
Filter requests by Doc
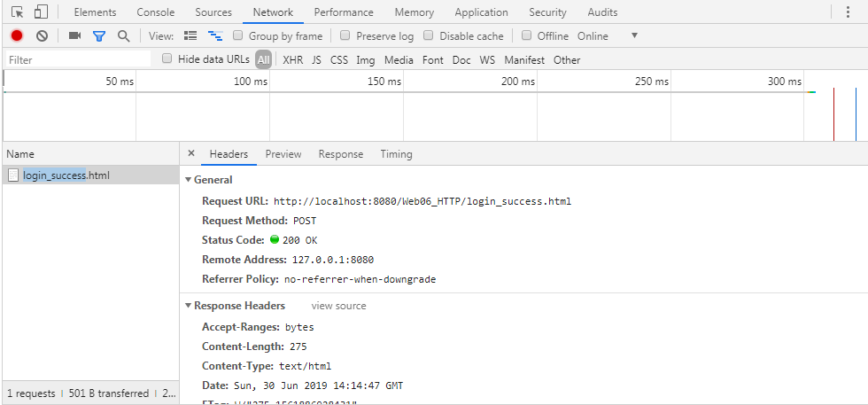pos(461,60)
